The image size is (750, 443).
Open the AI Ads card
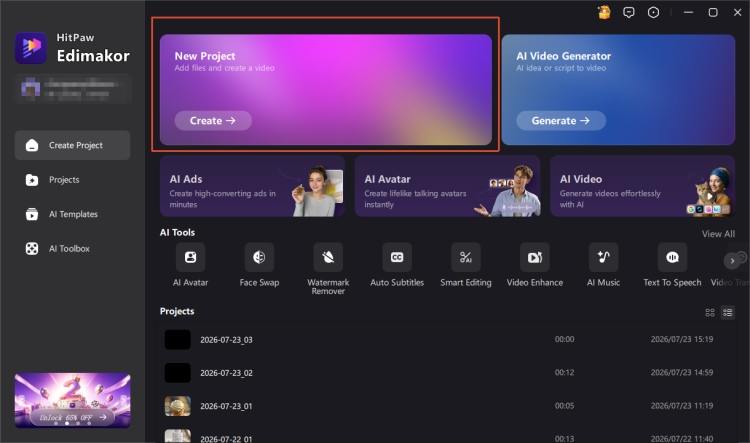coord(253,186)
